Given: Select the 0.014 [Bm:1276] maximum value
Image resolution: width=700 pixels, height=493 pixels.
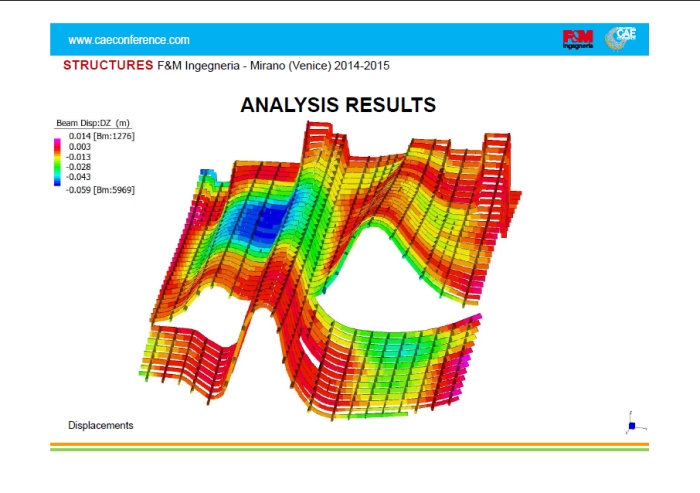Looking at the screenshot, I should (101, 135).
